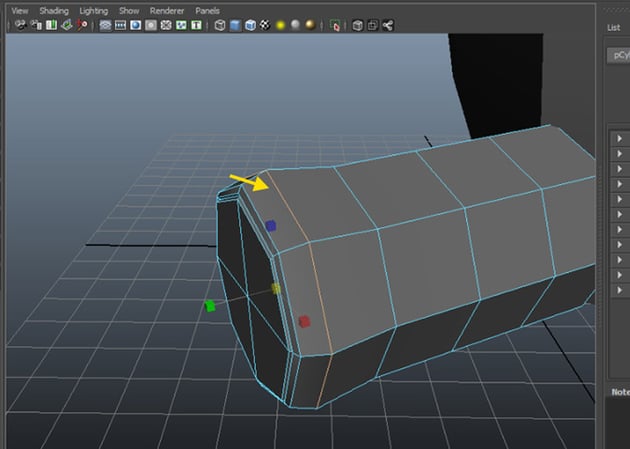
Task: Open the Lighting menu
Action: coord(94,11)
